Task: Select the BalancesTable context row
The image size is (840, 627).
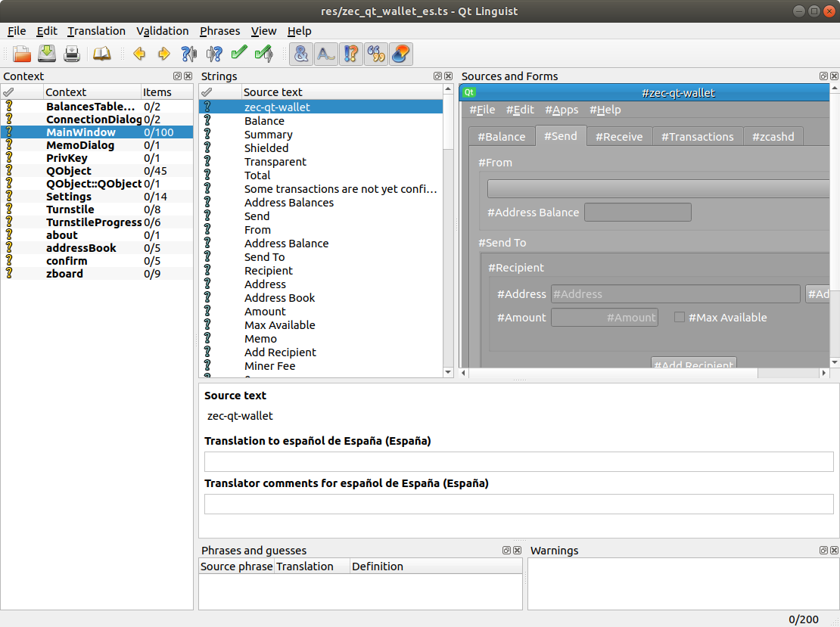Action: tap(97, 107)
